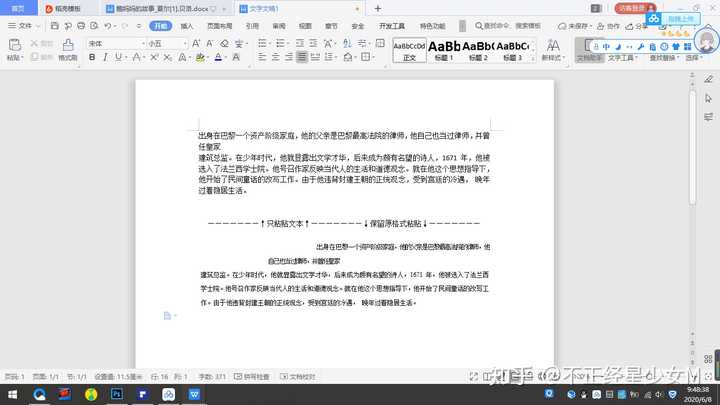
Task: Click the selection cursor icon in right sidebar
Action: pyautogui.click(x=709, y=98)
